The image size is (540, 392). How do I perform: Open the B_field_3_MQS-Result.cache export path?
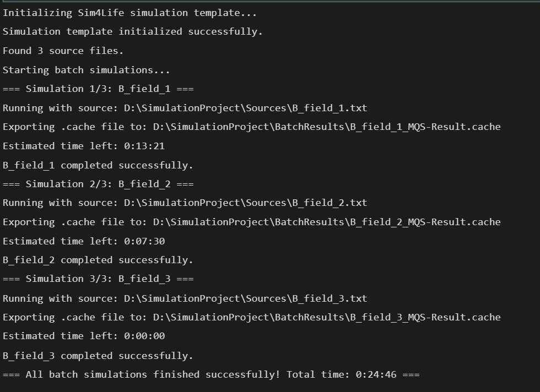(x=327, y=317)
